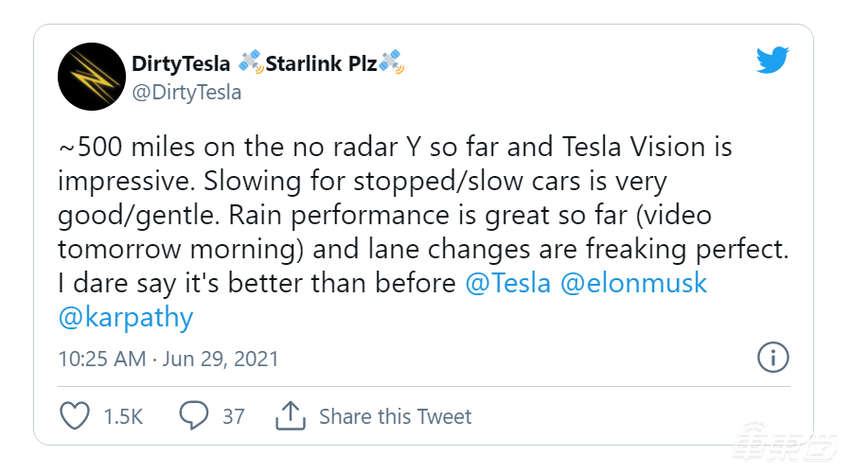The height and width of the screenshot is (474, 850).
Task: Open the @Tesla mention link
Action: coord(508,283)
